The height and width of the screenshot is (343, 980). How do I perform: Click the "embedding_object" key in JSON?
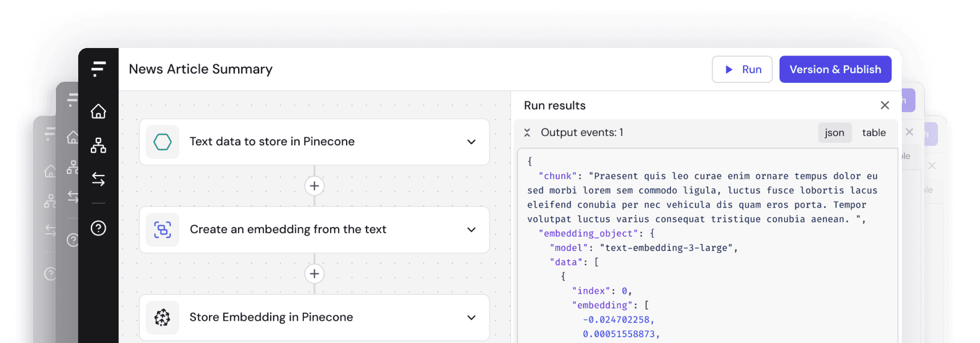[588, 233]
